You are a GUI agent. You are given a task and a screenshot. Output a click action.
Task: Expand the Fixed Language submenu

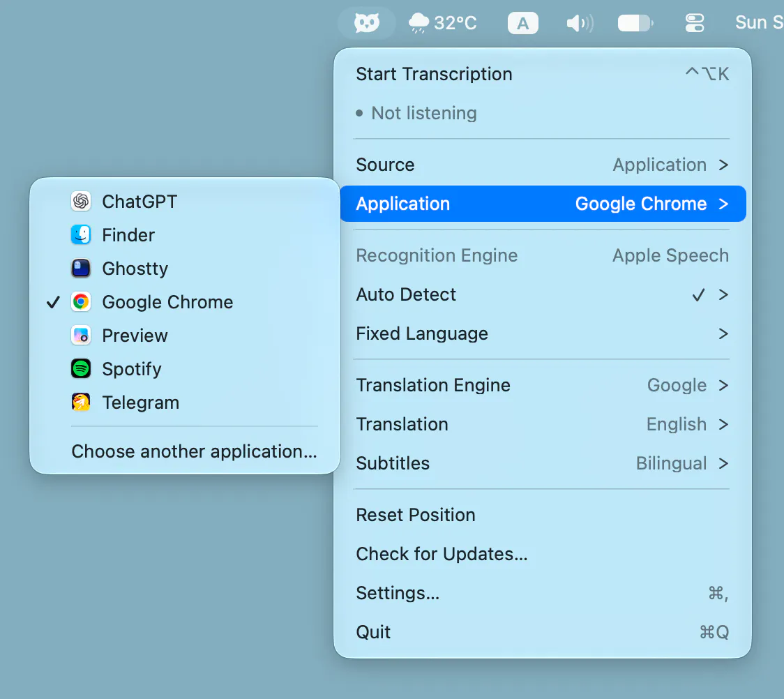click(543, 334)
